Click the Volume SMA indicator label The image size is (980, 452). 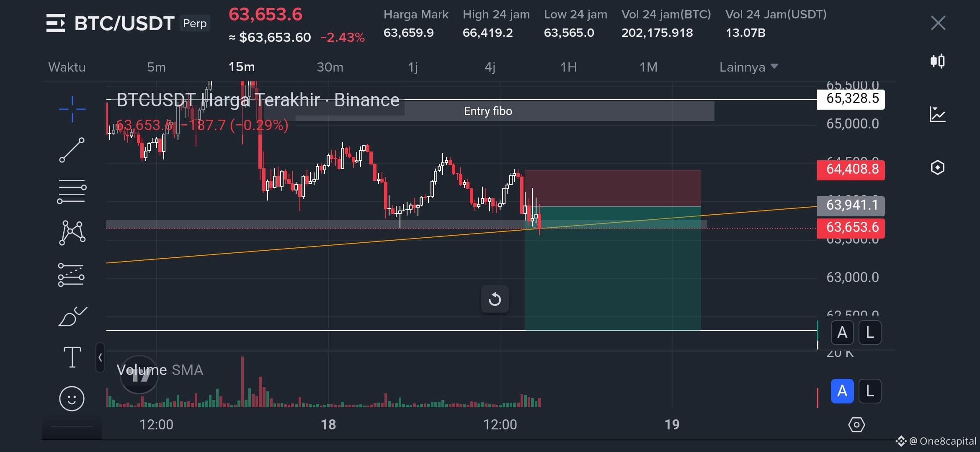coord(160,370)
